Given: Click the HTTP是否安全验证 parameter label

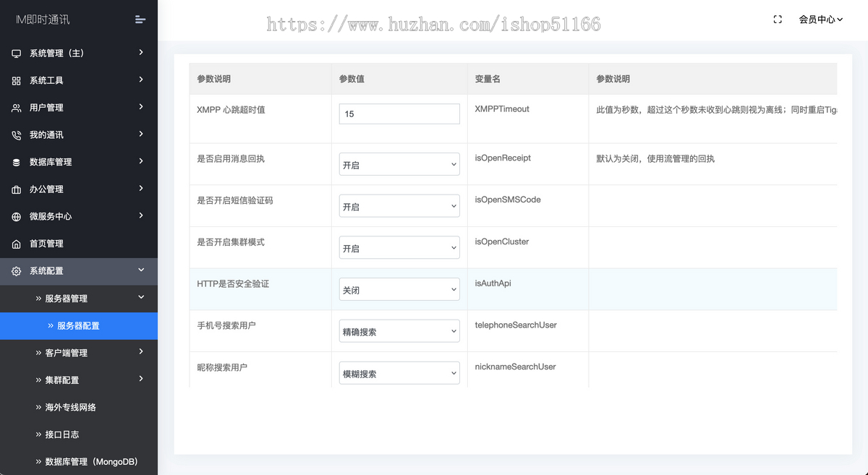Looking at the screenshot, I should [x=233, y=284].
